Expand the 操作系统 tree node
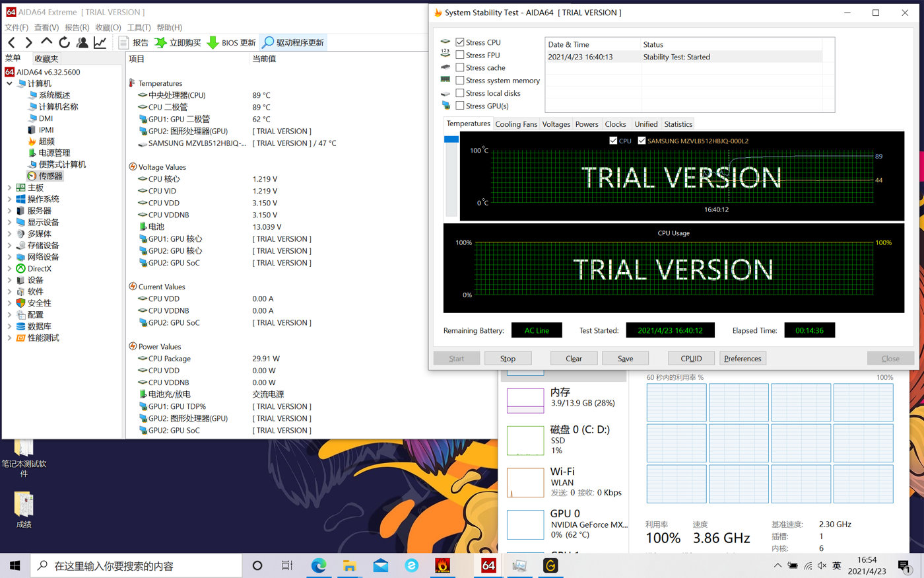Image resolution: width=924 pixels, height=578 pixels. [x=9, y=199]
